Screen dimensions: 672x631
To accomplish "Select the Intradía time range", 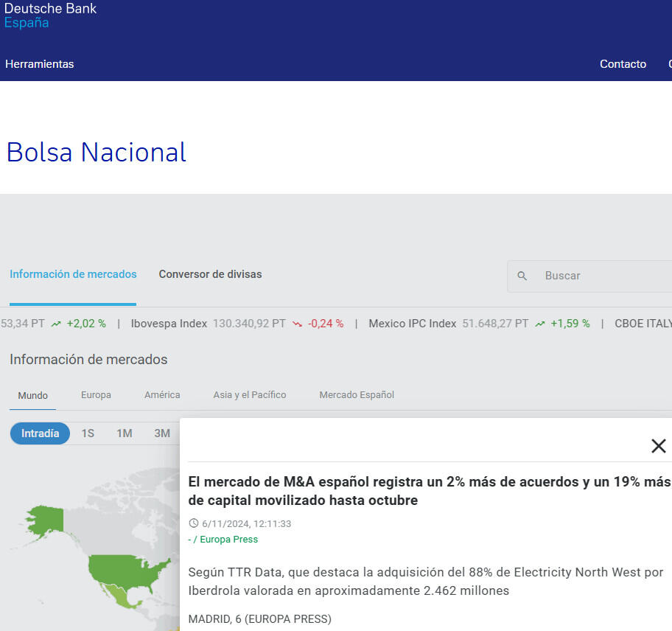I will click(x=40, y=433).
